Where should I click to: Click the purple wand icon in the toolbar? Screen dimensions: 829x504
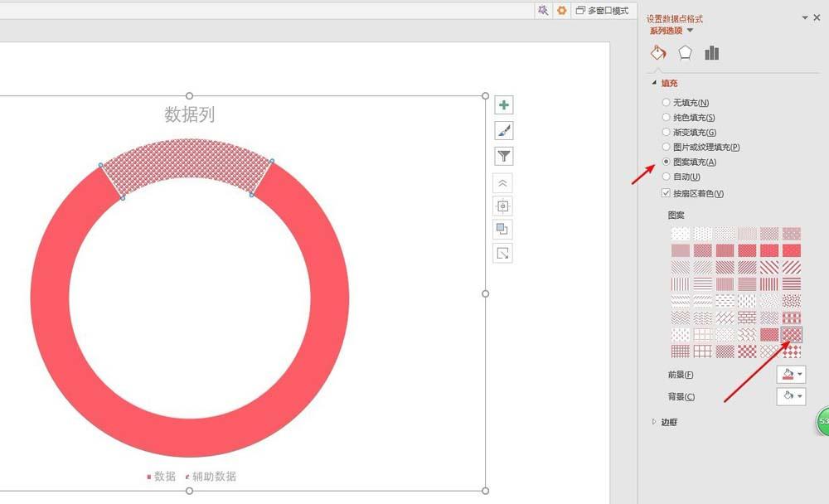coord(544,10)
